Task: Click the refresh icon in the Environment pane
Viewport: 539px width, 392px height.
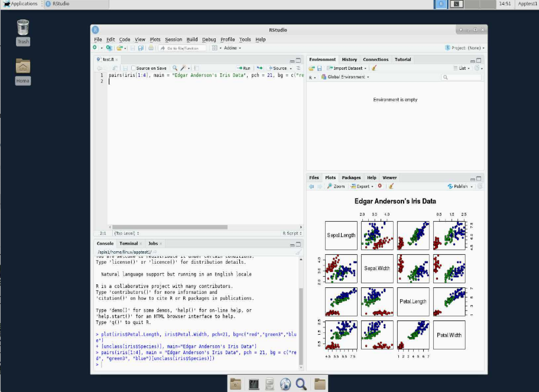Action: 477,68
